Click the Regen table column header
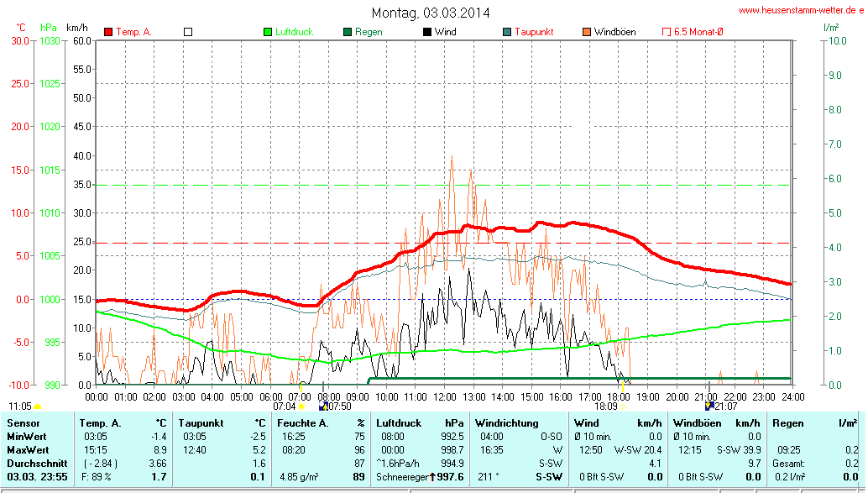 (787, 423)
